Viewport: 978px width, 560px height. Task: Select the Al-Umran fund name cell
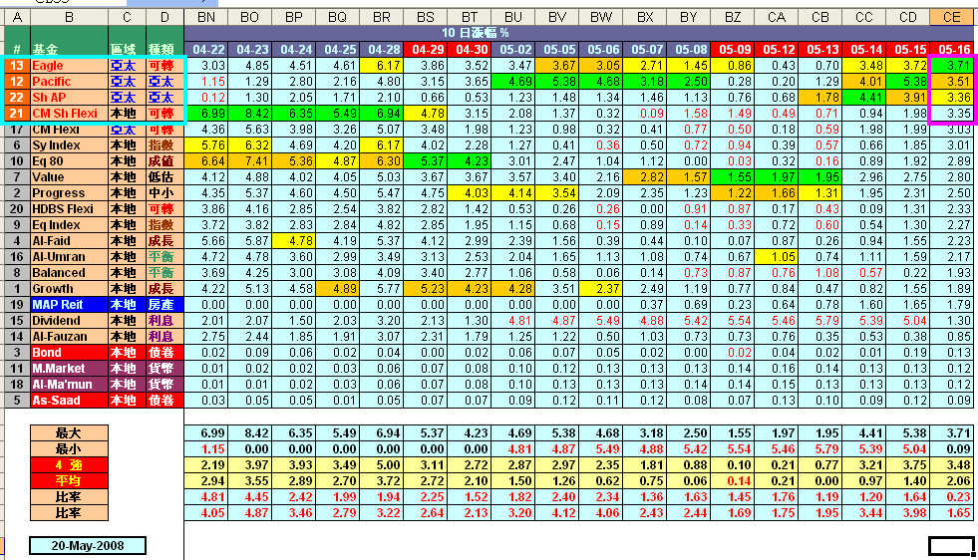pos(69,256)
